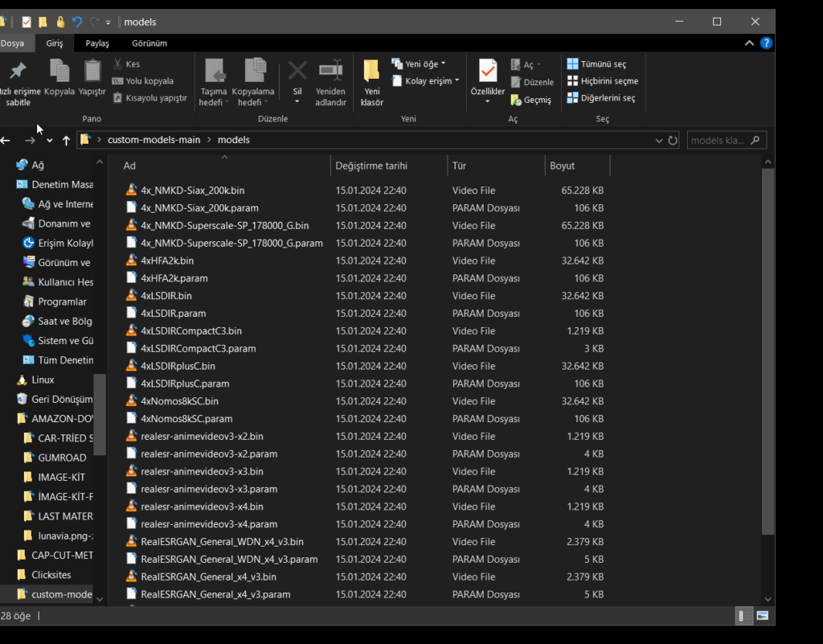Screen dimensions: 823x644
Task: Refresh the models folder view
Action: tap(673, 140)
